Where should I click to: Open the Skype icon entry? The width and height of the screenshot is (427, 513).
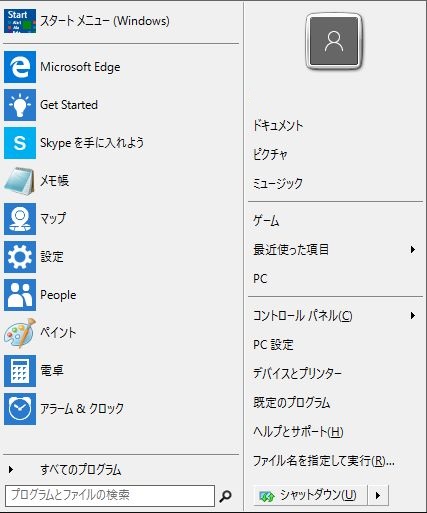pyautogui.click(x=20, y=143)
